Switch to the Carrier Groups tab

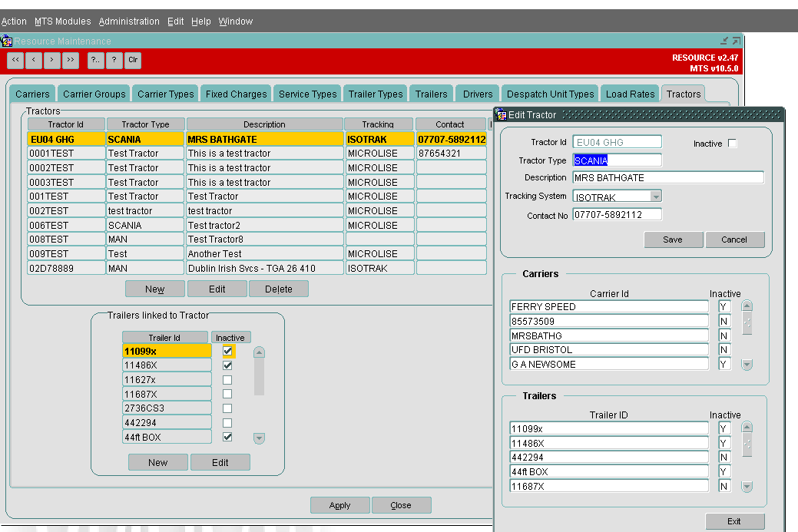[x=94, y=94]
